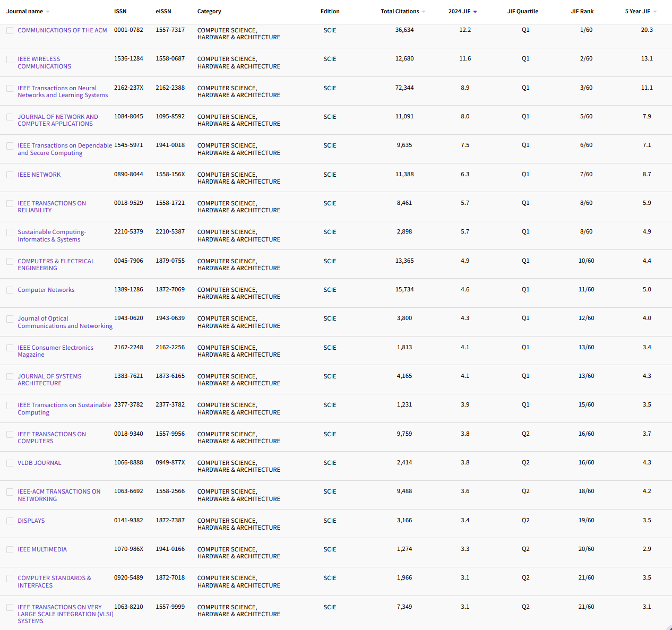Screen dimensions: 672x630
Task: Sort by Journal name column arrow
Action: point(48,11)
